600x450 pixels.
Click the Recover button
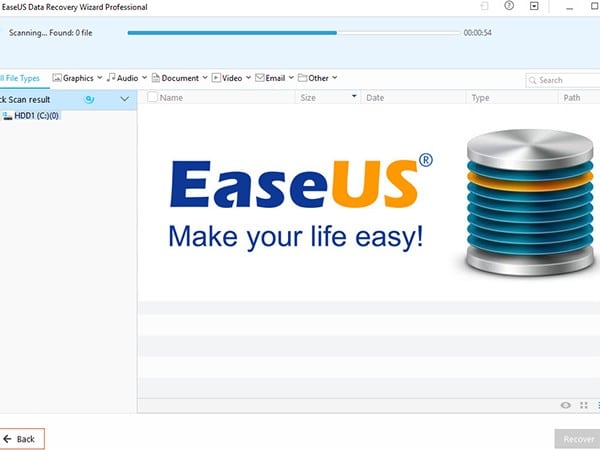point(577,439)
